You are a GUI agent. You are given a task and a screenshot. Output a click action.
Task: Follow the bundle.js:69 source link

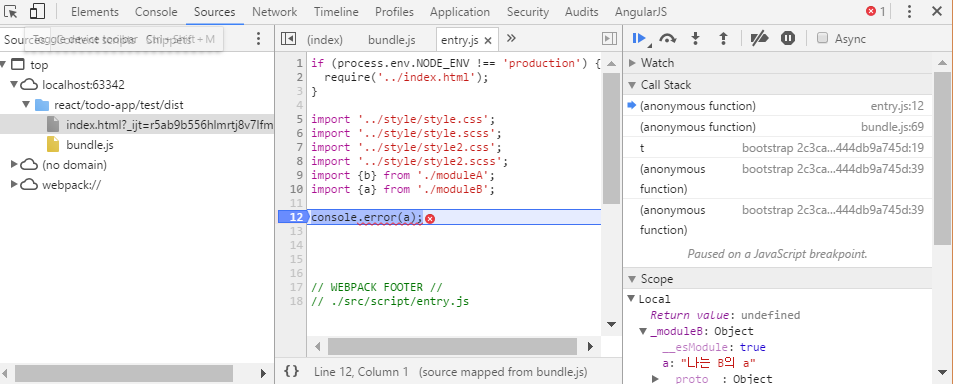(x=892, y=127)
